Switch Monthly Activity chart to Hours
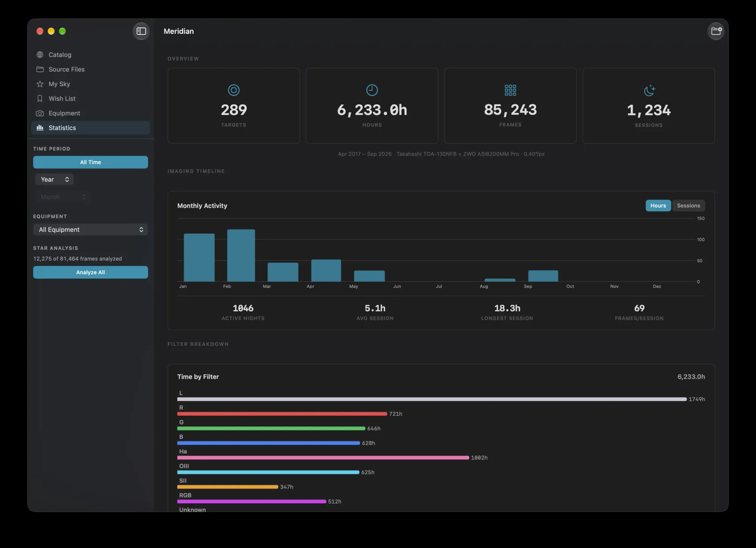This screenshot has height=548, width=756. pos(658,206)
